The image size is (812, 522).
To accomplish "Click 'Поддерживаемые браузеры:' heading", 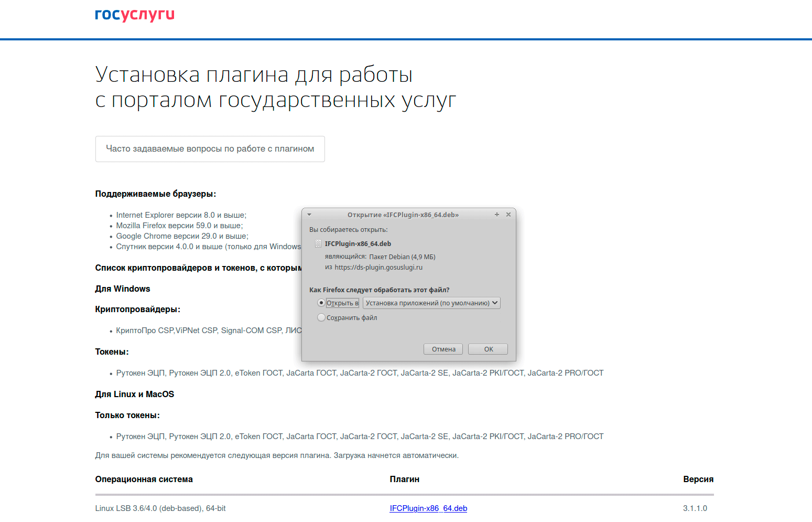I will click(x=156, y=194).
